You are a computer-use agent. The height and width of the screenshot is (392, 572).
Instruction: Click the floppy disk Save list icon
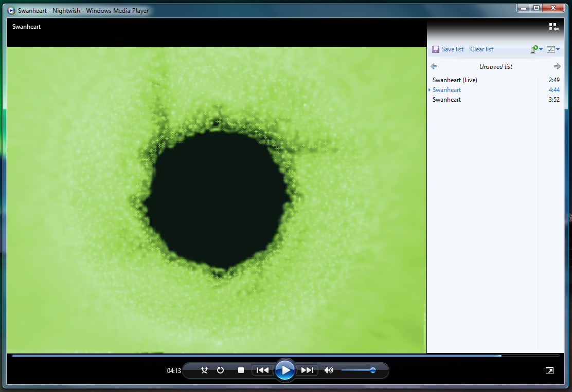(436, 49)
